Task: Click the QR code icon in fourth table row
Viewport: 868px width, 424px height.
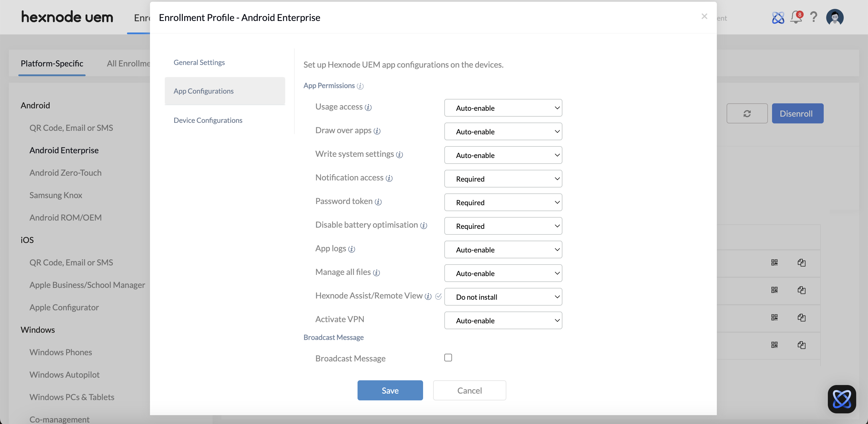Action: click(x=774, y=345)
